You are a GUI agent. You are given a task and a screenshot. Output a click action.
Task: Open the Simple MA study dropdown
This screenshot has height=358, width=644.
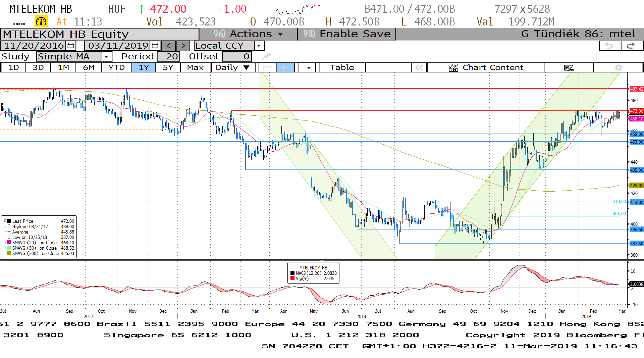coord(106,56)
